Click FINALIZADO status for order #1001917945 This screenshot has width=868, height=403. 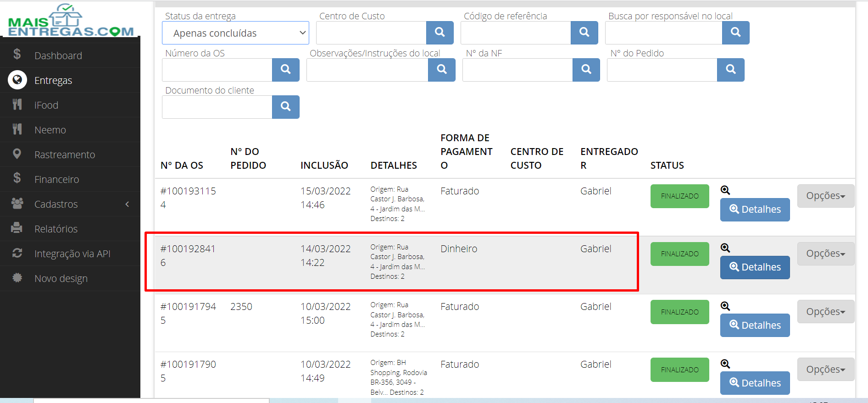pos(679,312)
